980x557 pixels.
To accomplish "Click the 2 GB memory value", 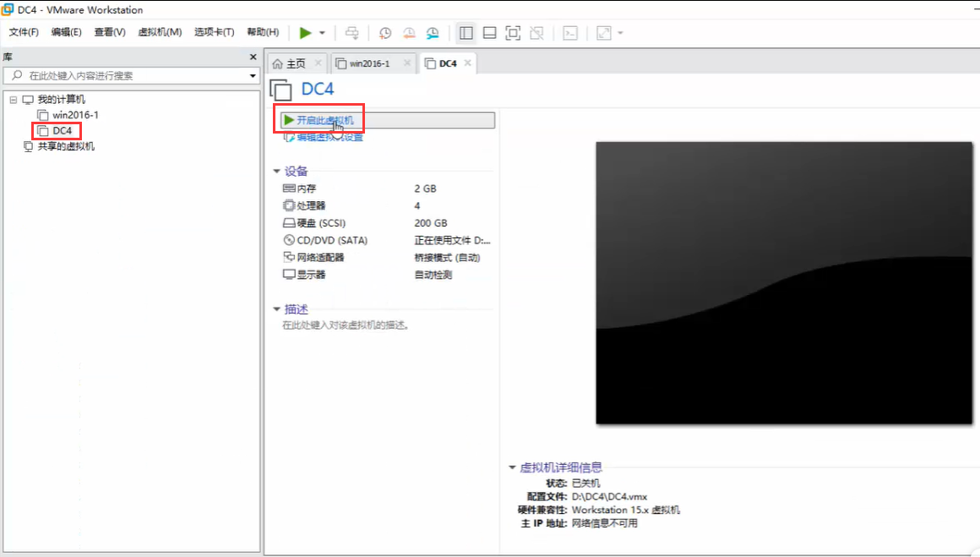I will pyautogui.click(x=425, y=188).
